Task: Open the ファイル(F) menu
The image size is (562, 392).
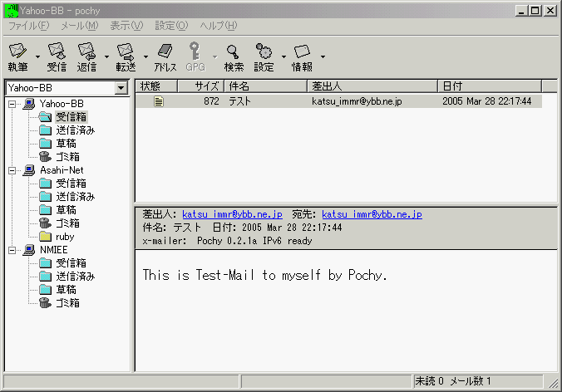Action: (28, 26)
